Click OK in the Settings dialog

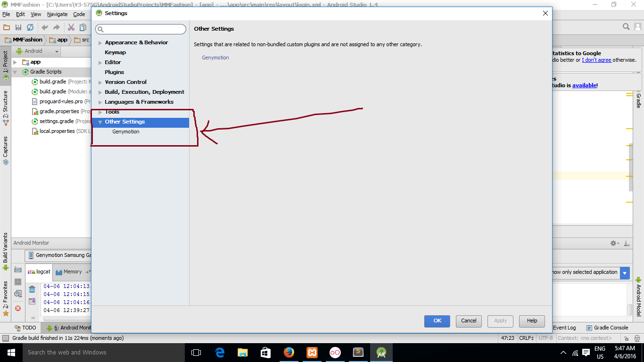click(x=437, y=321)
